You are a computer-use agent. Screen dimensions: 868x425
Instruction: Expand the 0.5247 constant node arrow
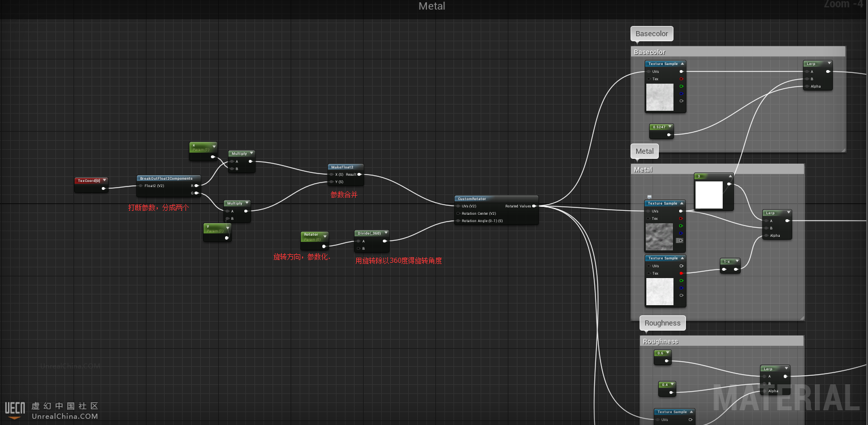670,127
